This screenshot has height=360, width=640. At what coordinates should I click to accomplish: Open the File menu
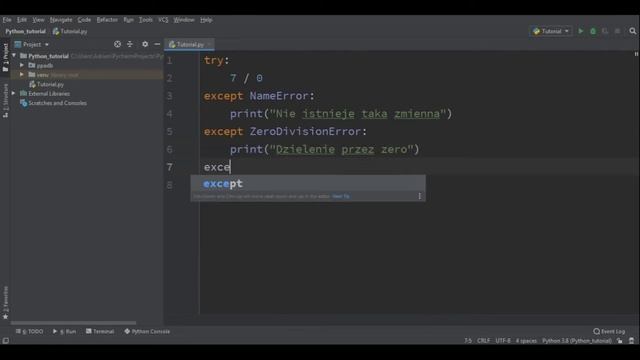pyautogui.click(x=7, y=20)
